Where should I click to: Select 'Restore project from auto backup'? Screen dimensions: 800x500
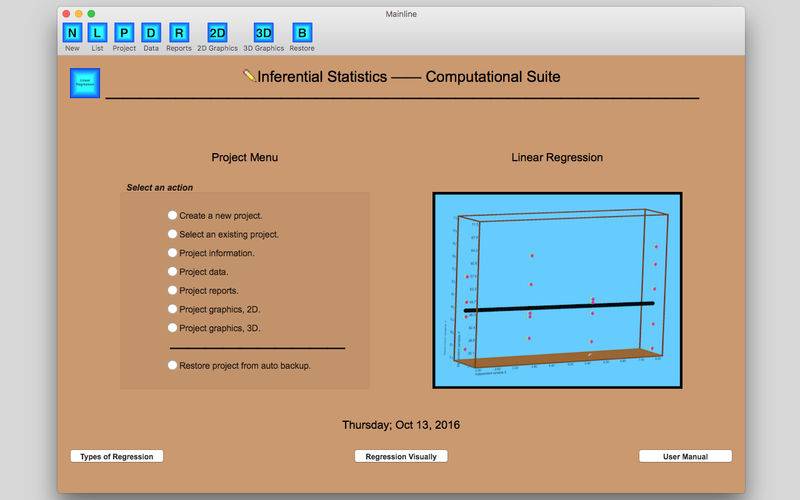(173, 366)
